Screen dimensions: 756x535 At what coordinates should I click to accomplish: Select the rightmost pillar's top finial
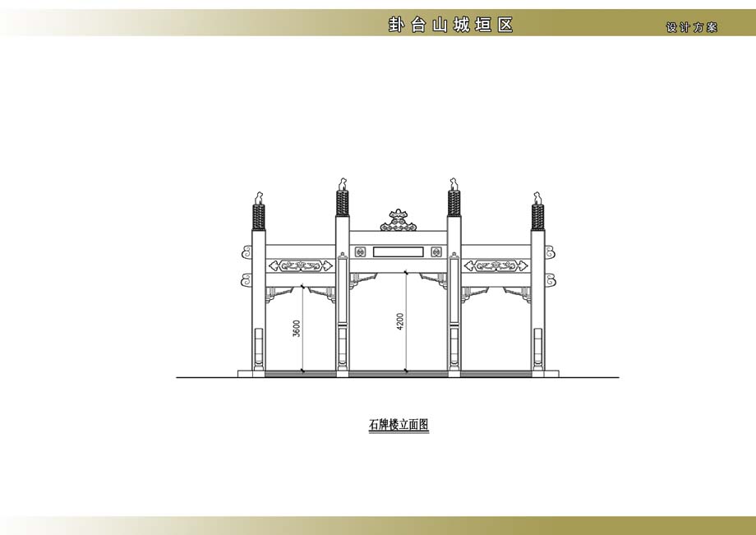(538, 198)
